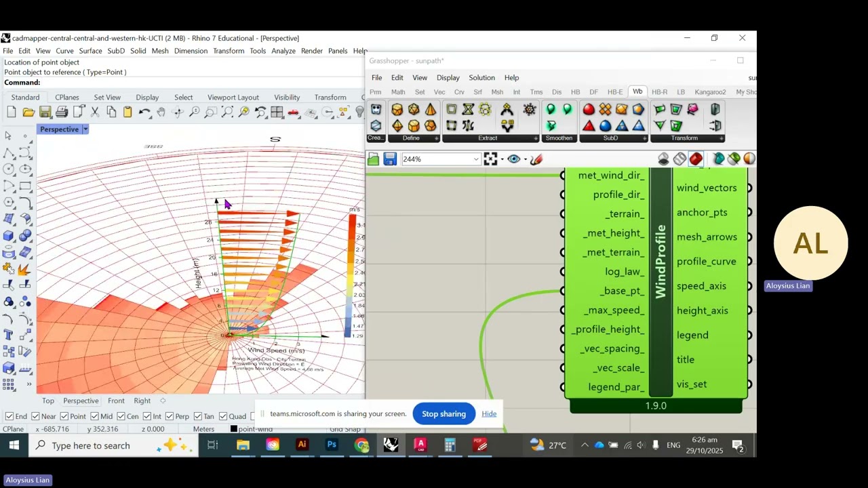Click the Paste clipboard icon in Rhino

pyautogui.click(x=127, y=113)
